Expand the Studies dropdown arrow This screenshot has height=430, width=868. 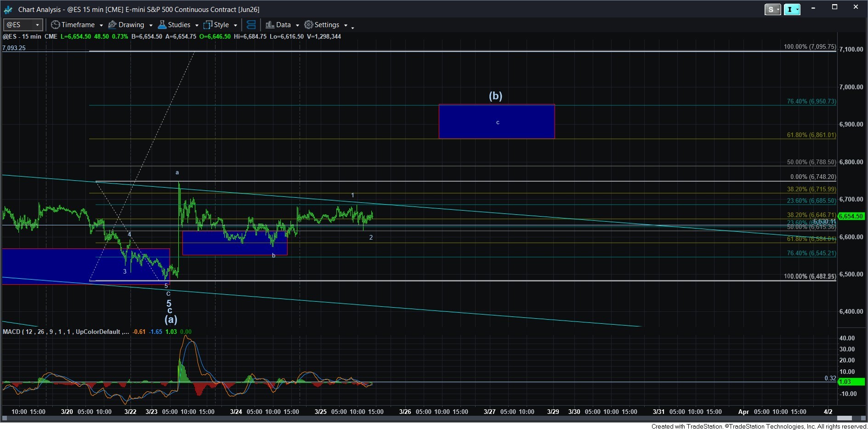pyautogui.click(x=197, y=25)
